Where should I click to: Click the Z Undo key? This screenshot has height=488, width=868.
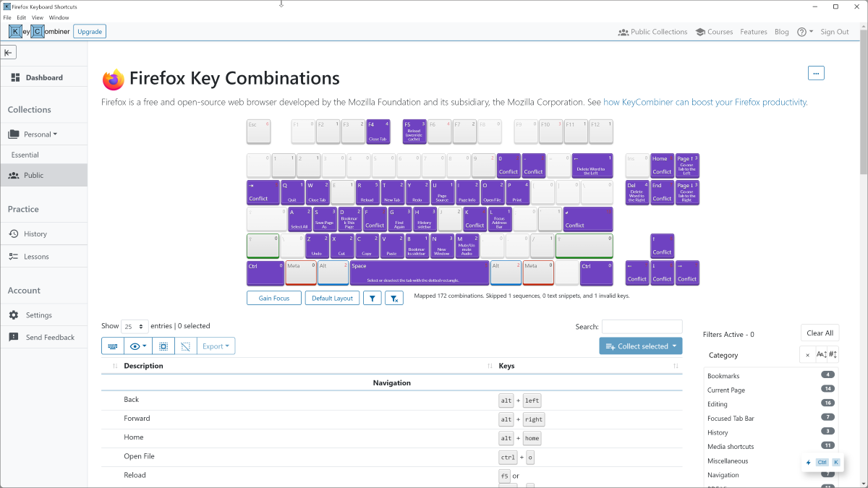point(317,246)
